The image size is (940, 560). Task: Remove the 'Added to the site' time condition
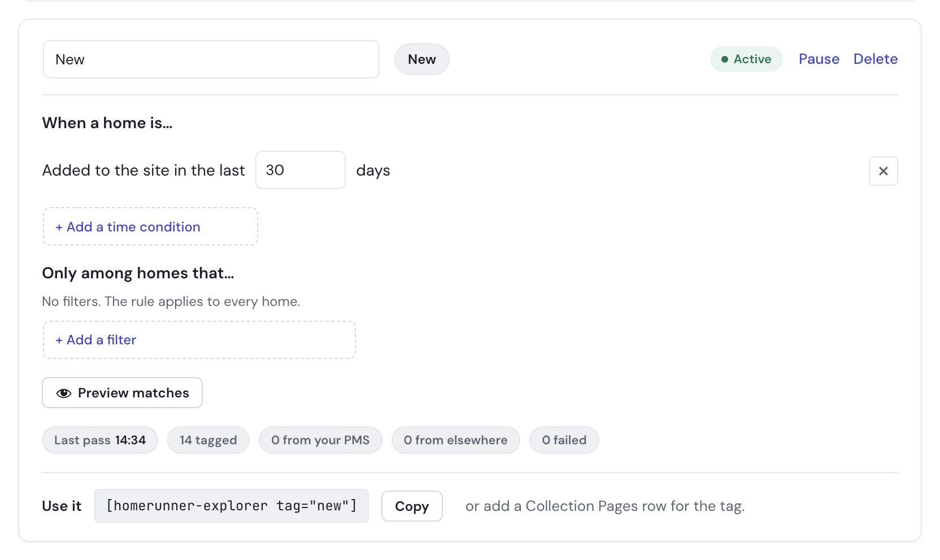pyautogui.click(x=883, y=171)
